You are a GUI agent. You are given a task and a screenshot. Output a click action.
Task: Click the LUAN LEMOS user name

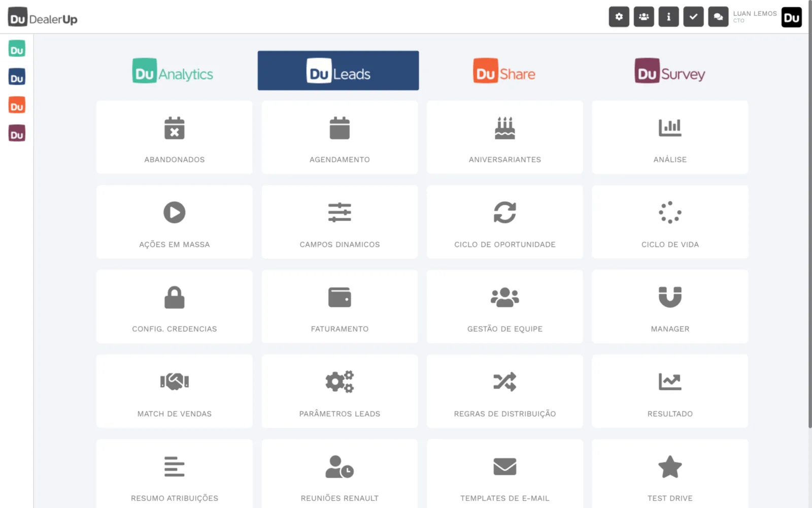755,14
